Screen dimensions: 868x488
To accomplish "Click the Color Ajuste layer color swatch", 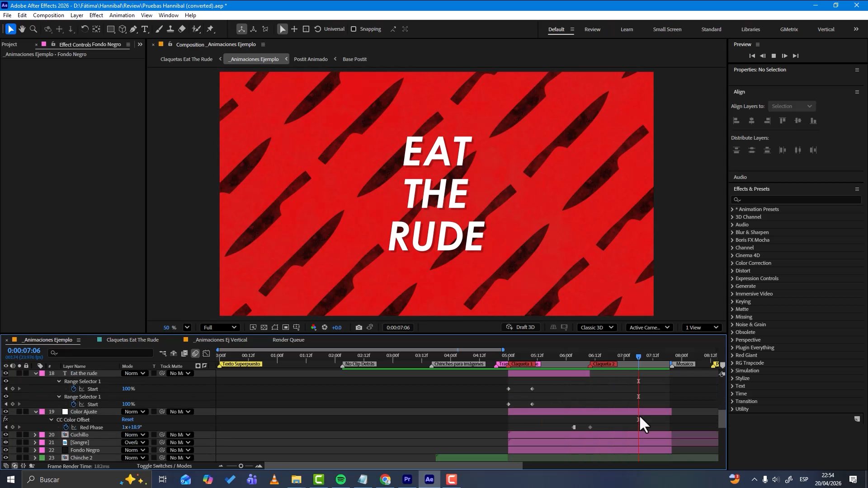I will 42,412.
